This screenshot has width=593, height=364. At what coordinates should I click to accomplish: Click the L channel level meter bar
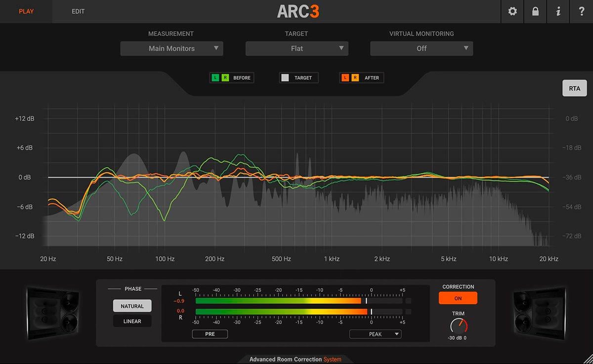pyautogui.click(x=299, y=300)
